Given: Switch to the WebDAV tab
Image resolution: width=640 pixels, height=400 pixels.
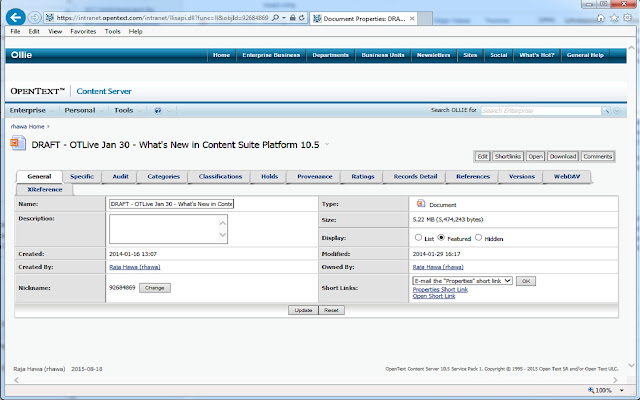Looking at the screenshot, I should coord(567,177).
